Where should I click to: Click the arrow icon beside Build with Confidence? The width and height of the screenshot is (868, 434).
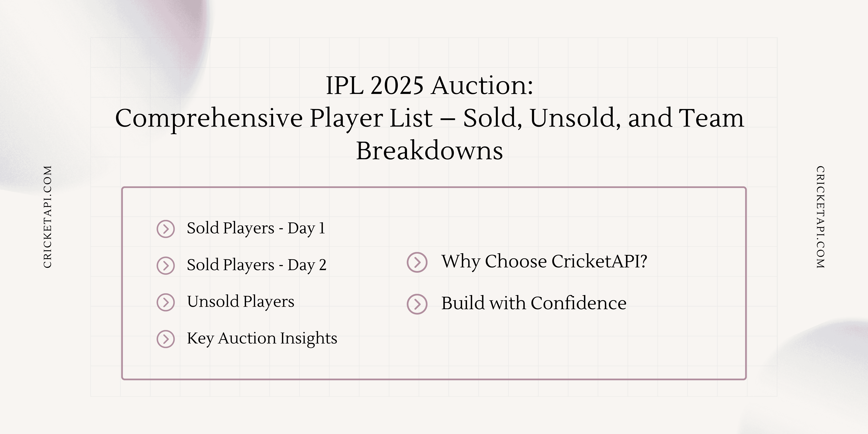pos(417,304)
